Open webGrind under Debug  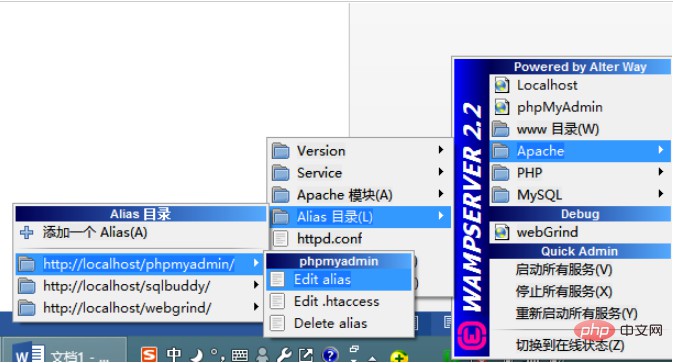(x=580, y=232)
